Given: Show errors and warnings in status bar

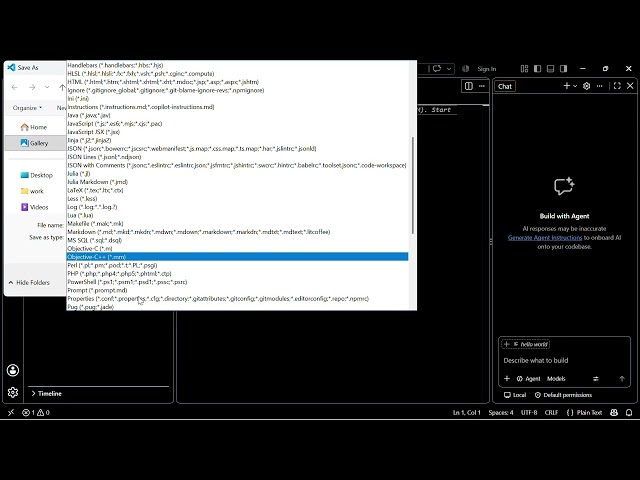Looking at the screenshot, I should [36, 412].
